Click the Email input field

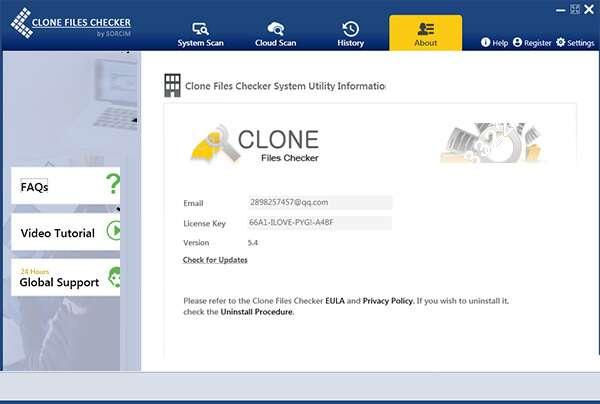(x=320, y=202)
